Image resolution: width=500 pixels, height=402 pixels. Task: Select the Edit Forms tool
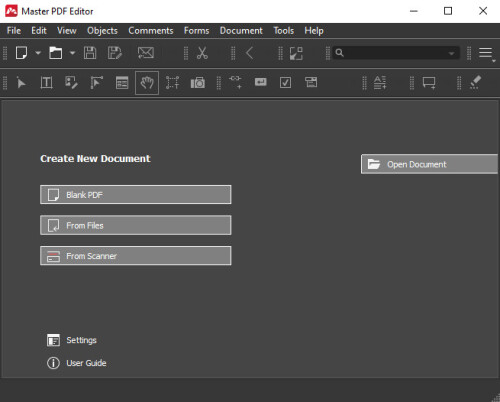coord(122,83)
